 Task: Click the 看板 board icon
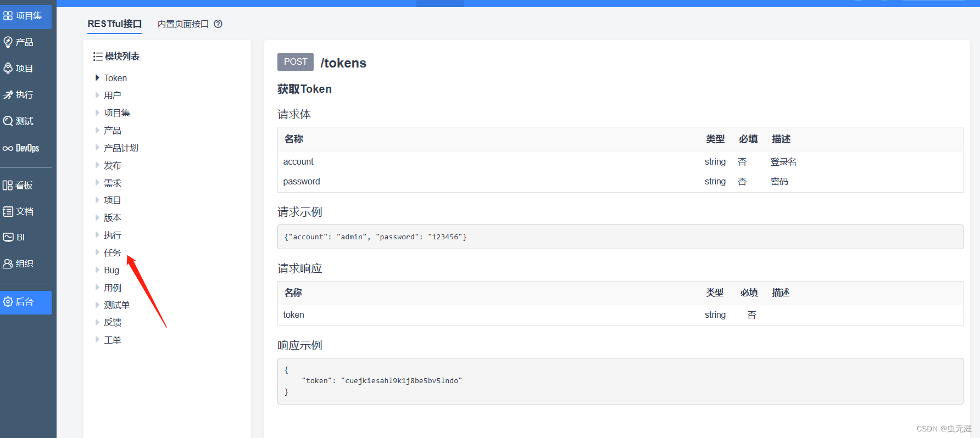(x=8, y=186)
